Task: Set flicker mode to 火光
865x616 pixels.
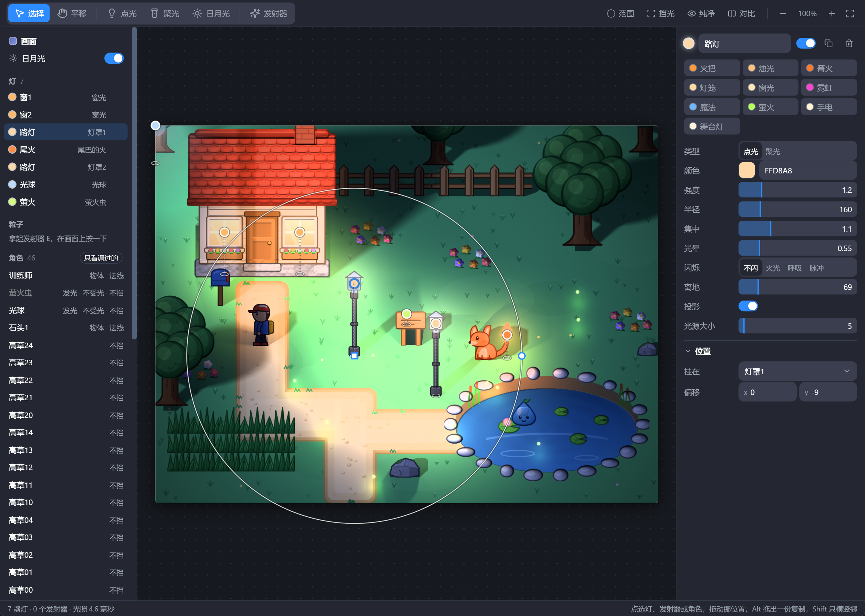Action: pos(772,268)
